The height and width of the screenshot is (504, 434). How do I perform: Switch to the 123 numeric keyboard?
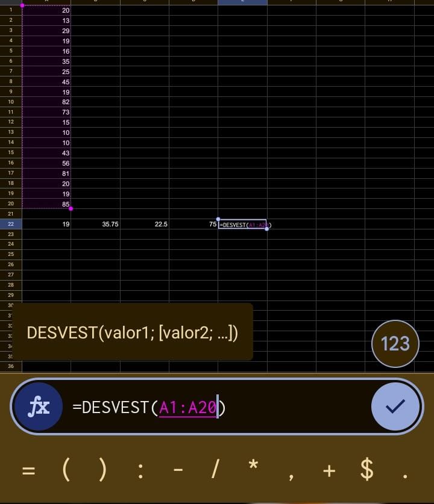395,343
